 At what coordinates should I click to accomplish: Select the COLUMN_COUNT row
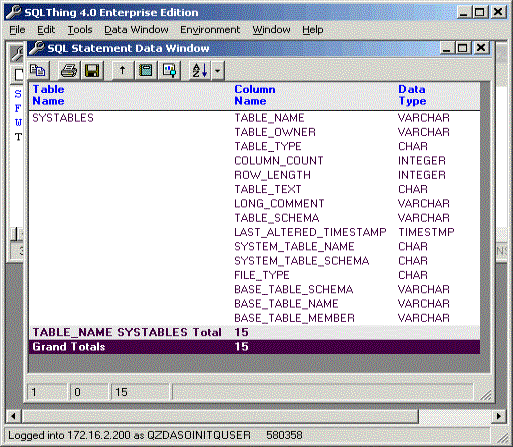coord(254,161)
